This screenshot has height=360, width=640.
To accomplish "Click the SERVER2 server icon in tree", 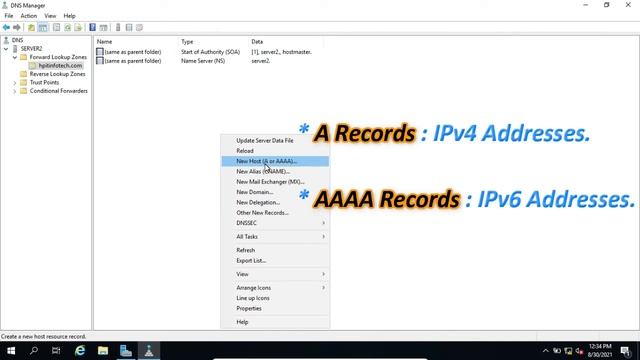I will tap(16, 49).
